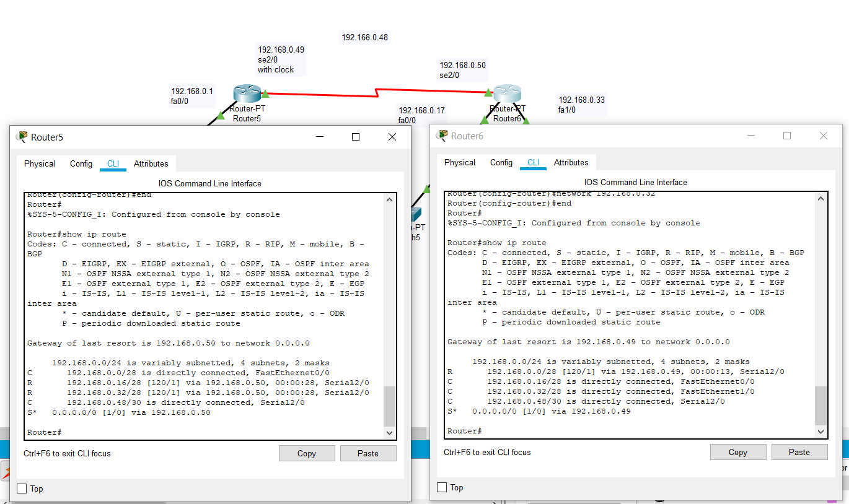Click Copy button in Router6 window
The height and width of the screenshot is (504, 849).
[x=738, y=452]
